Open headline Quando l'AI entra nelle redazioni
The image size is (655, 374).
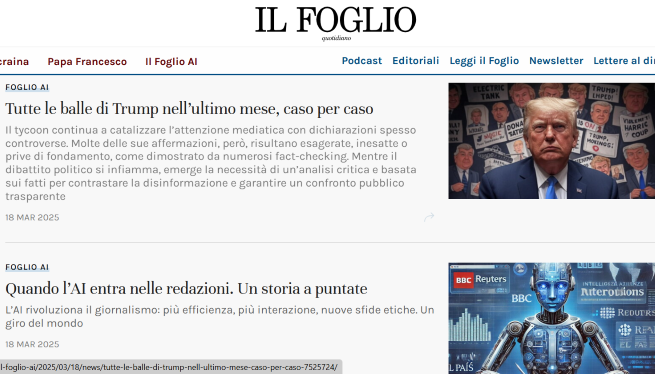point(186,289)
